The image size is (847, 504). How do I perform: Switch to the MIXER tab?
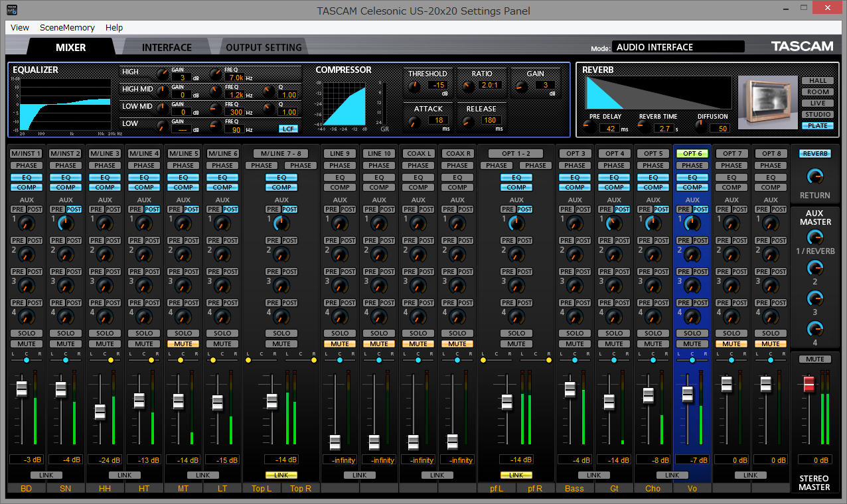71,47
